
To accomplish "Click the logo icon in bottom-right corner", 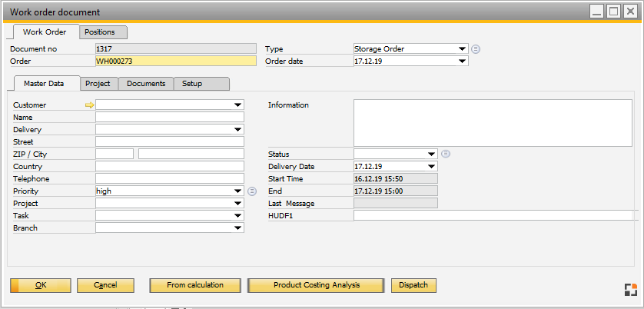I will (x=629, y=289).
